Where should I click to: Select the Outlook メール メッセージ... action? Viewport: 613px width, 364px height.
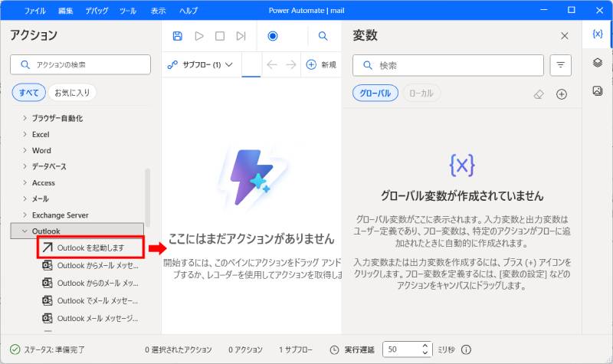pyautogui.click(x=90, y=318)
